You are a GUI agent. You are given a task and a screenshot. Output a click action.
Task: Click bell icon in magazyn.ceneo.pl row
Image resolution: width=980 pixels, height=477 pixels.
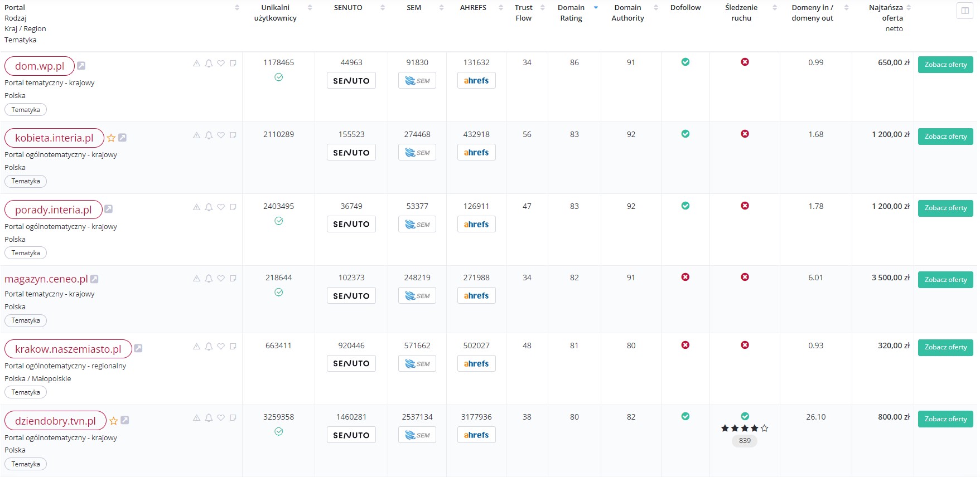(209, 279)
